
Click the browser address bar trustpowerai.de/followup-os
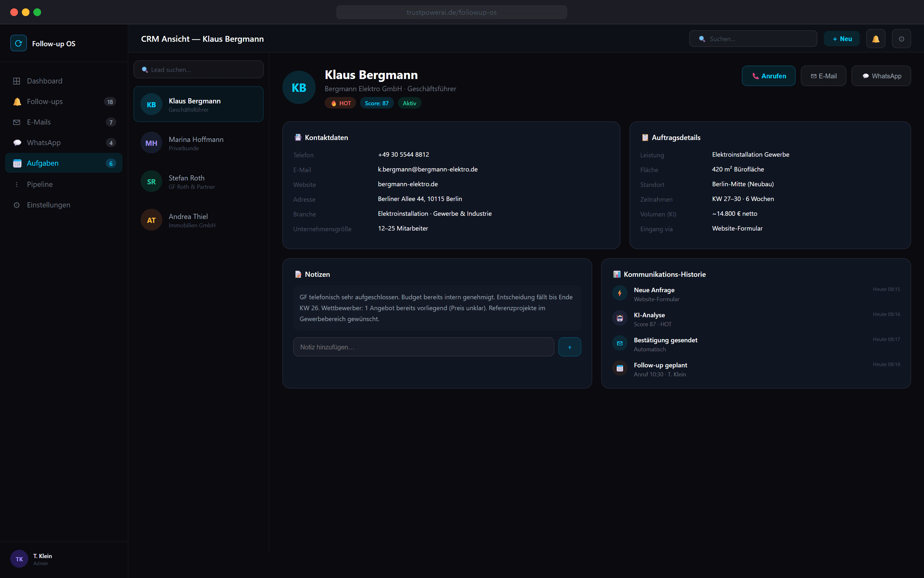click(451, 12)
